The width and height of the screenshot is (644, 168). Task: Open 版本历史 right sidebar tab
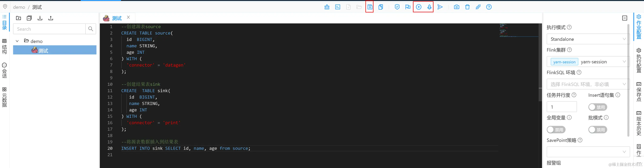(639, 123)
